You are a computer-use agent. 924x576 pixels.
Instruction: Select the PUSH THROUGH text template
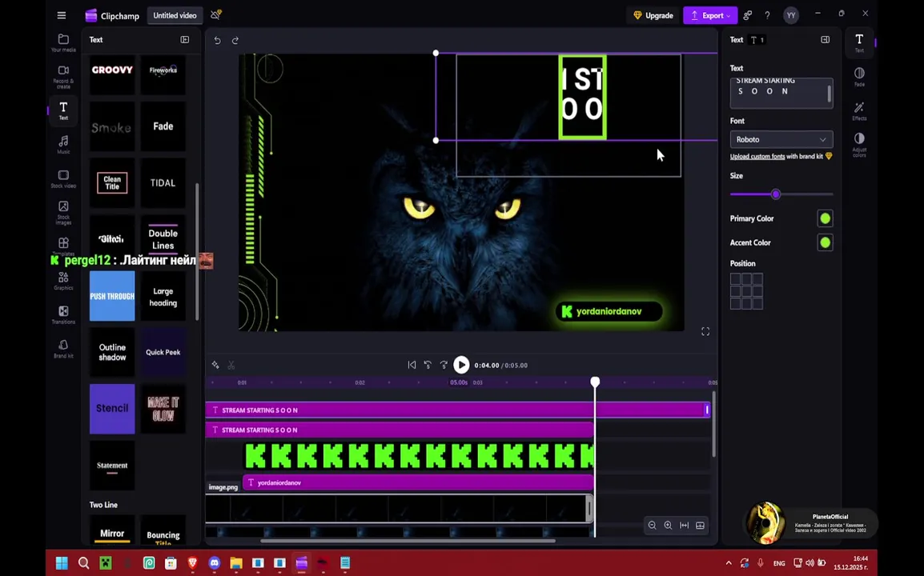point(112,296)
